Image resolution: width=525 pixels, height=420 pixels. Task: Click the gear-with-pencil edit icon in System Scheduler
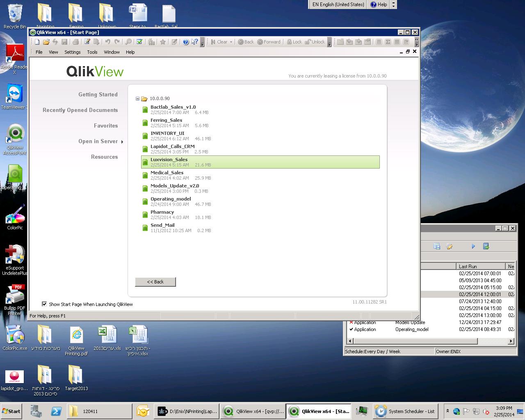coord(449,246)
